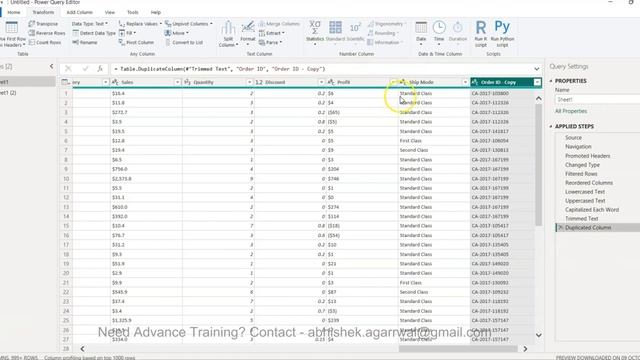Click the Rename column command
Viewport: 640px width, 360px height.
click(85, 42)
